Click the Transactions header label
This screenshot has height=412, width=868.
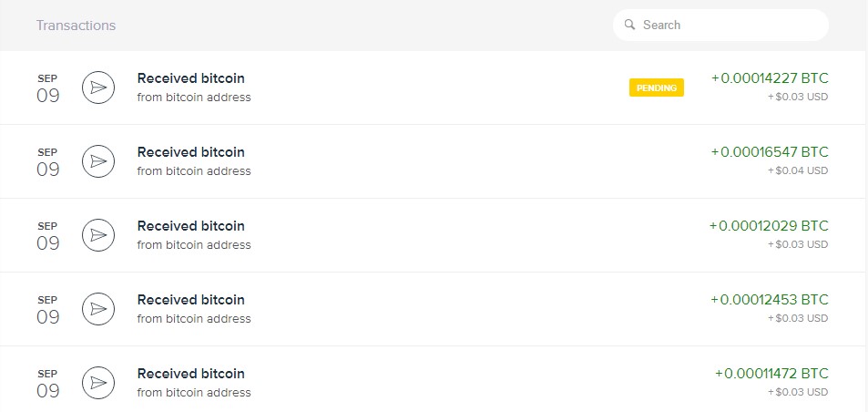click(x=76, y=26)
